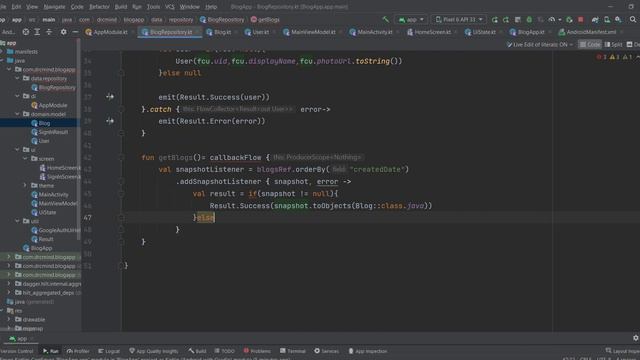Collapse the util package folder

tap(17, 221)
